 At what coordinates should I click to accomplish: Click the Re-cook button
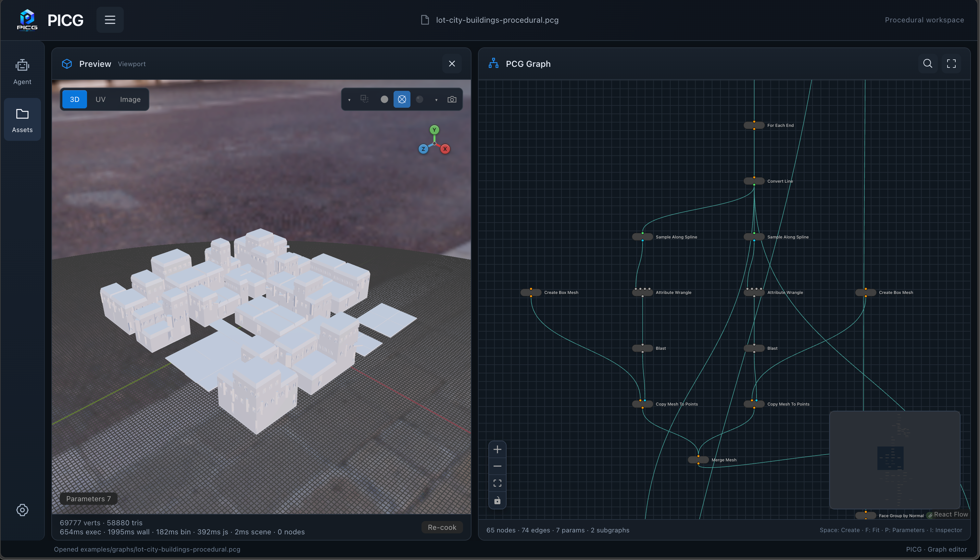point(442,527)
